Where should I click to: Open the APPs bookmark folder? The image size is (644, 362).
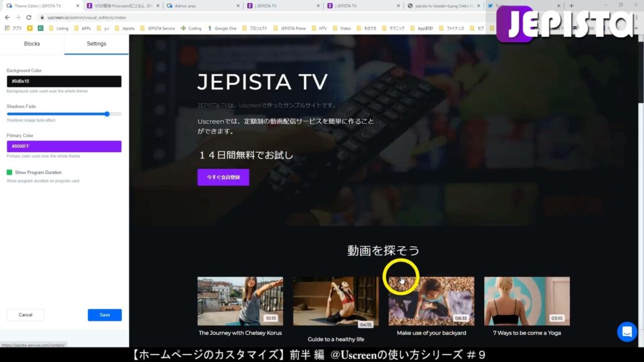tap(82, 28)
